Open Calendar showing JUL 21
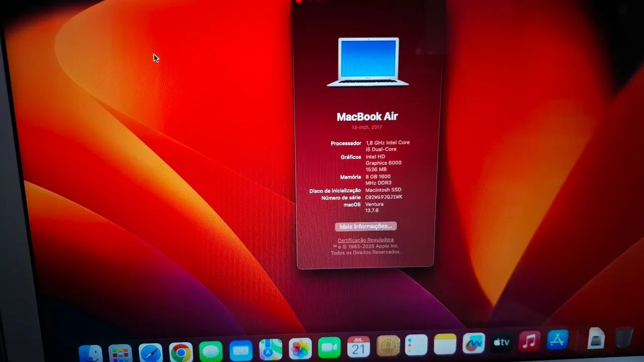 tap(359, 347)
